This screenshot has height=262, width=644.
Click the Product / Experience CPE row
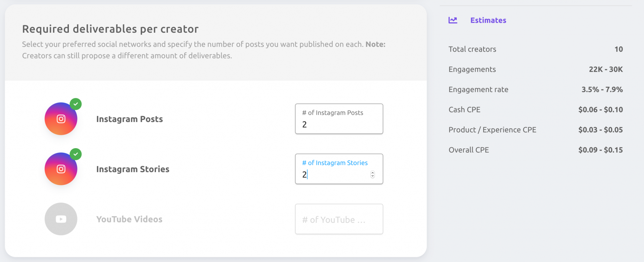(536, 130)
